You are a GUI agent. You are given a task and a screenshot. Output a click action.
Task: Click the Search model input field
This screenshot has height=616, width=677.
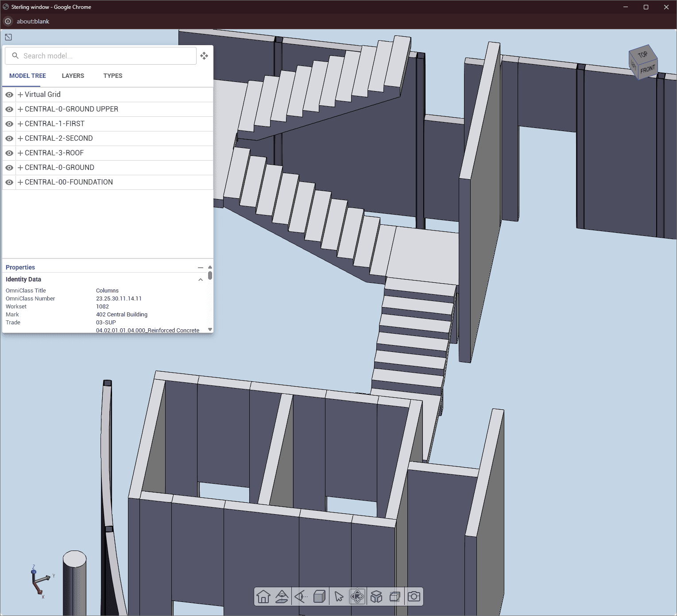pos(101,56)
